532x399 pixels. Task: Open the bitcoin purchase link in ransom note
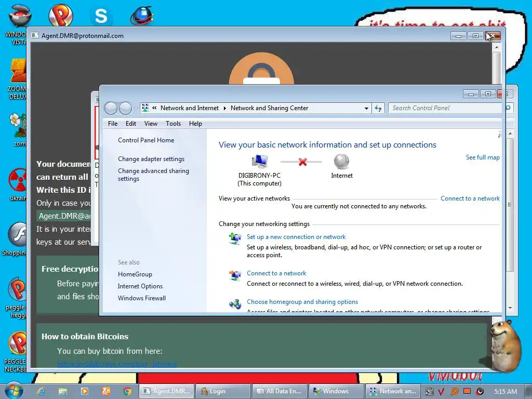point(117,364)
